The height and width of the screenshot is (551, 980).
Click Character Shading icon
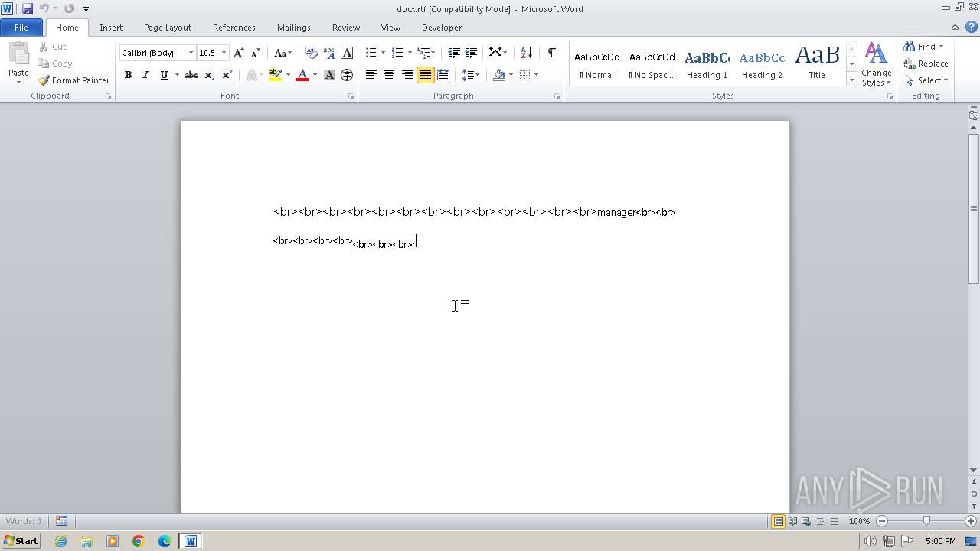[329, 75]
